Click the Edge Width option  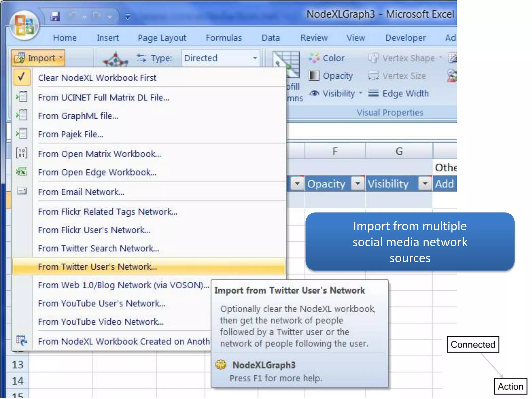(x=398, y=94)
